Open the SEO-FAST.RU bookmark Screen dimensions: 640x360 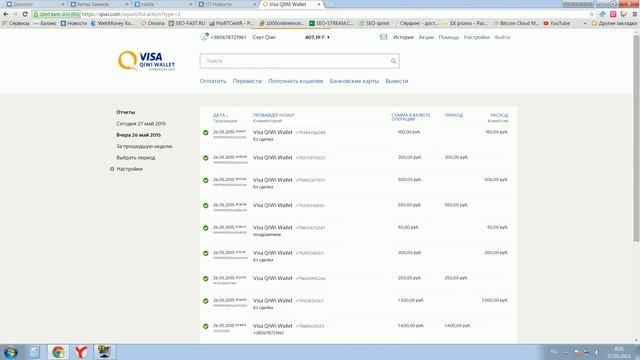187,23
